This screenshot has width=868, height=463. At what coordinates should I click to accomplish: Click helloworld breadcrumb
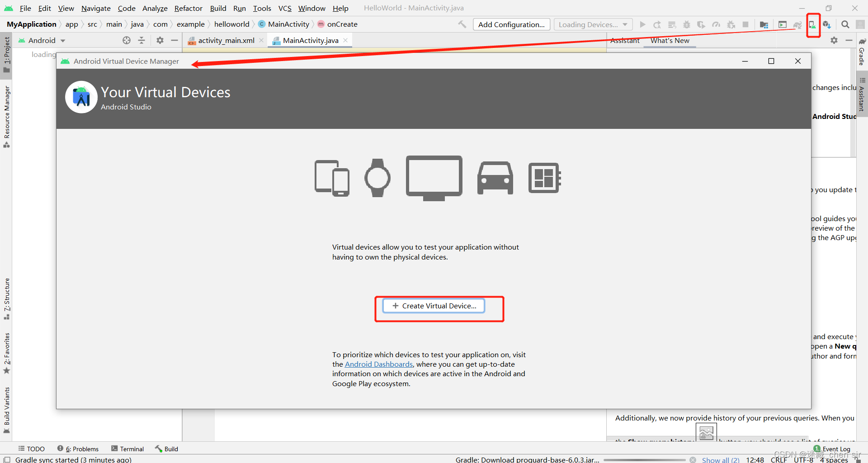click(x=232, y=24)
